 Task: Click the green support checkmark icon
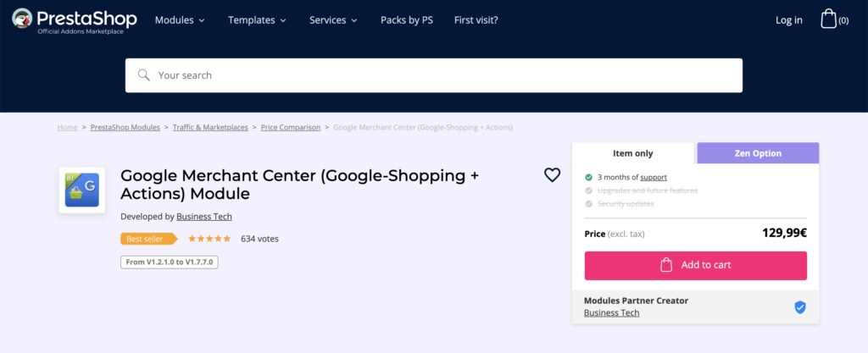(588, 177)
